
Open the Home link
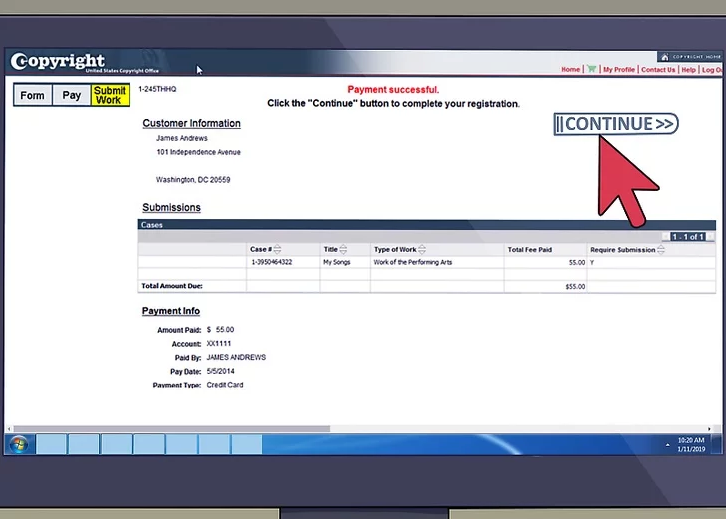[x=570, y=70]
